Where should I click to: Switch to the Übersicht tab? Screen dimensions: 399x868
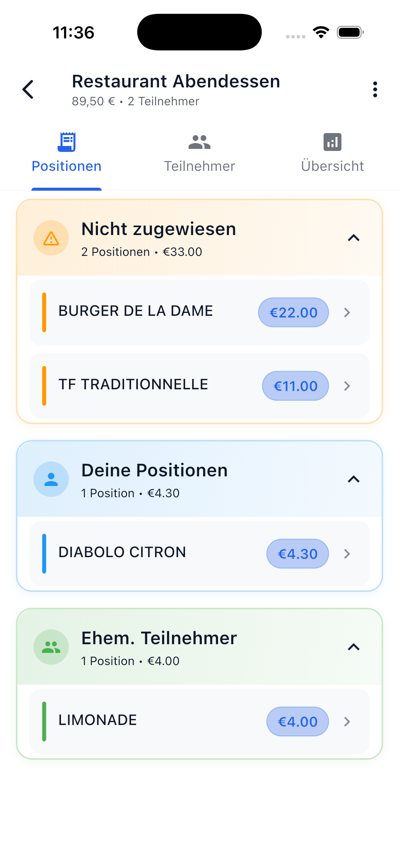[332, 166]
